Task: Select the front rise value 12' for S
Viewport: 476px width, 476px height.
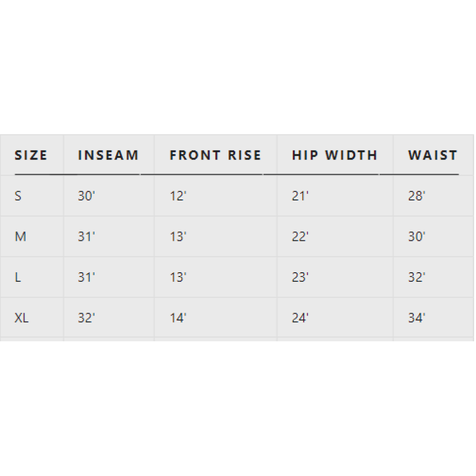Action: 178,196
